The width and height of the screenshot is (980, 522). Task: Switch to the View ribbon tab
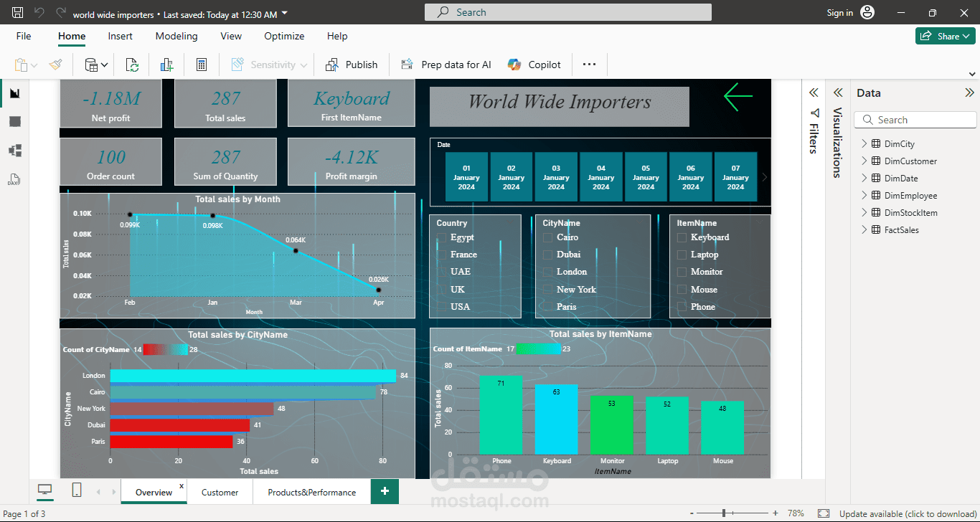click(x=231, y=36)
